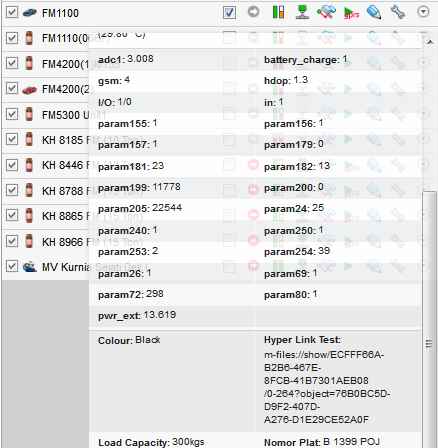Open the send command icon for FM1100
The height and width of the screenshot is (448, 438).
326,12
